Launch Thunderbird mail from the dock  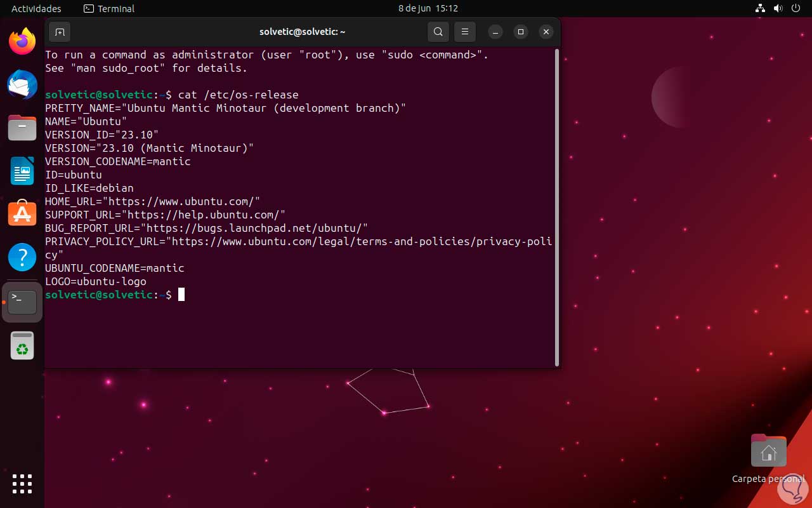tap(22, 84)
